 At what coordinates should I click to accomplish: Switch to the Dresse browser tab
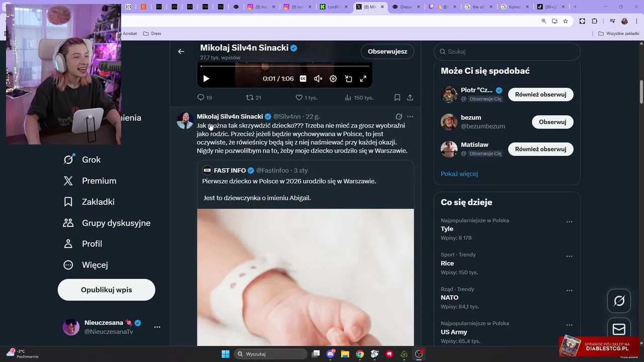pos(406,7)
